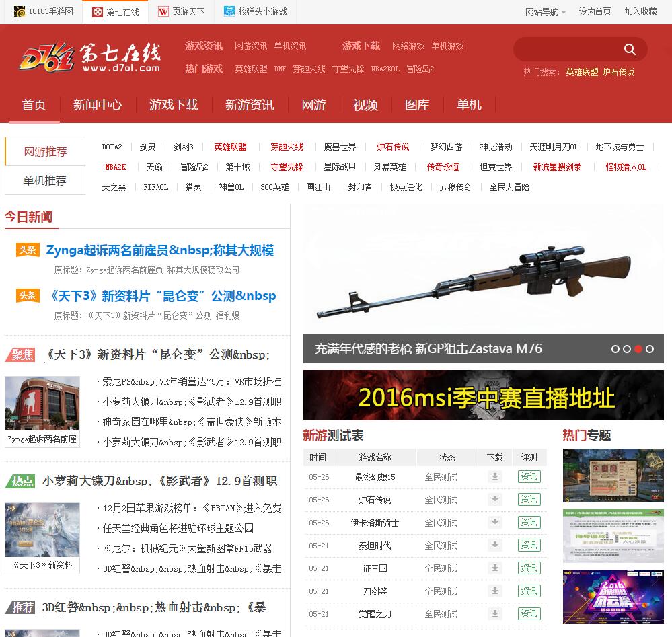The image size is (672, 637).
Task: Click the 资讯 button for 觉醒之刃
Action: click(x=529, y=614)
